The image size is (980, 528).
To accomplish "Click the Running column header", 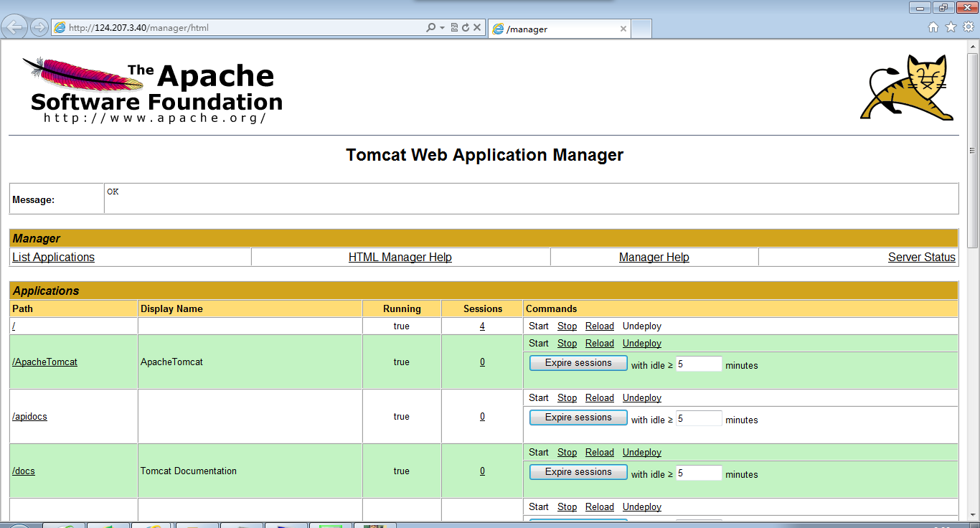I will 402,309.
